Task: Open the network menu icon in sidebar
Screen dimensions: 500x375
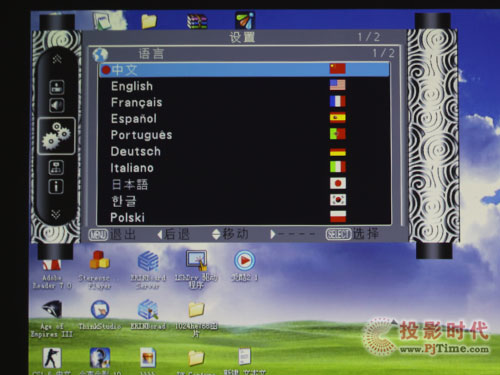Action: coord(56,168)
